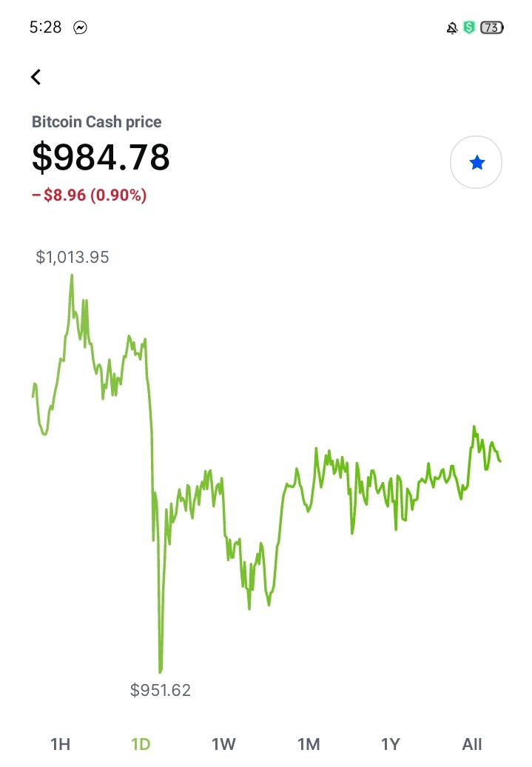
Task: Tap the clock showing 5:28
Action: click(x=45, y=27)
